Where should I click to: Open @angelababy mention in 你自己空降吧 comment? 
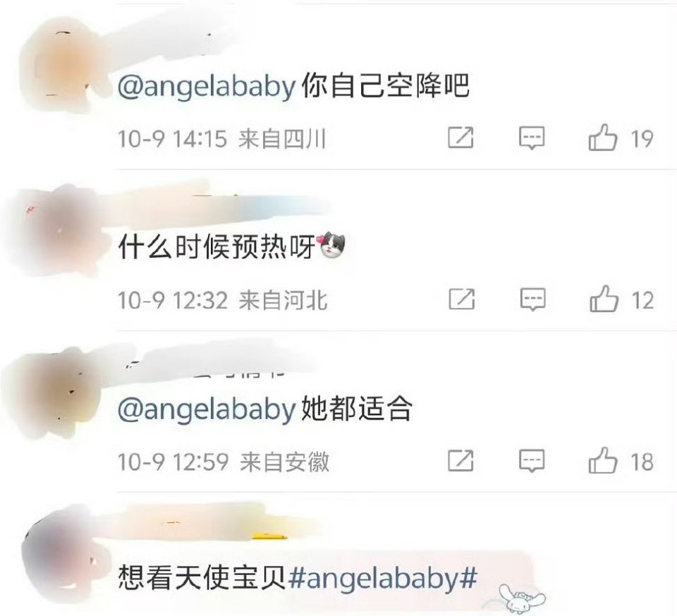pyautogui.click(x=207, y=86)
